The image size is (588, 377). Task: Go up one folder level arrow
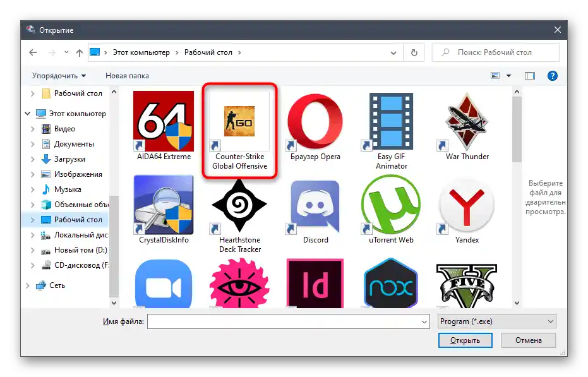[x=79, y=52]
